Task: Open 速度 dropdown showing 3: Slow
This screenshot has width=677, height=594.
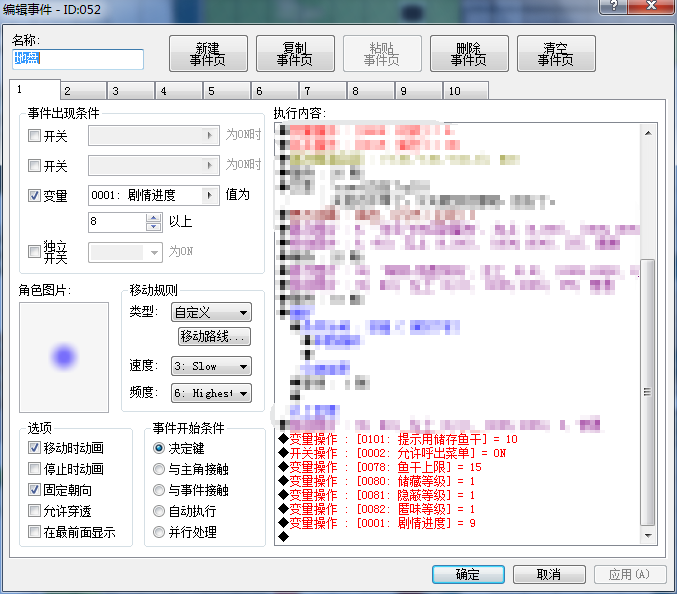Action: 211,366
